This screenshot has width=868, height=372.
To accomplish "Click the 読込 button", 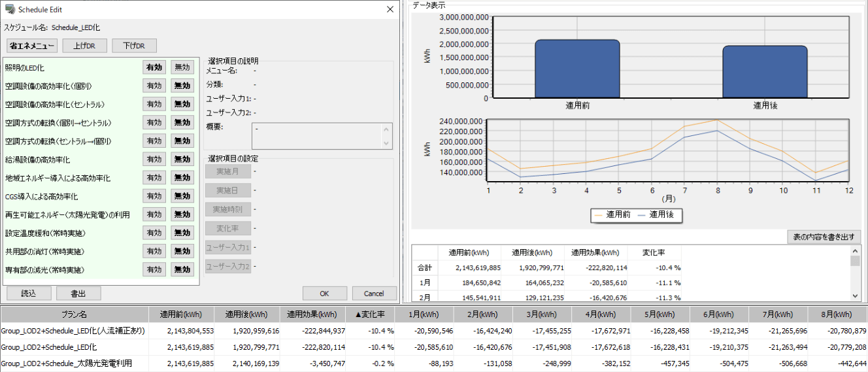I will point(29,294).
